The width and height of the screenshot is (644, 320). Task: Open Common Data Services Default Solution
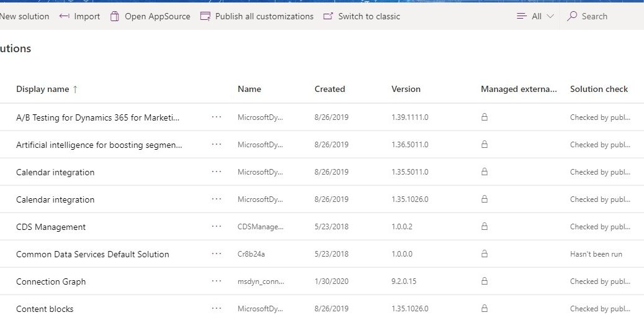click(x=92, y=254)
